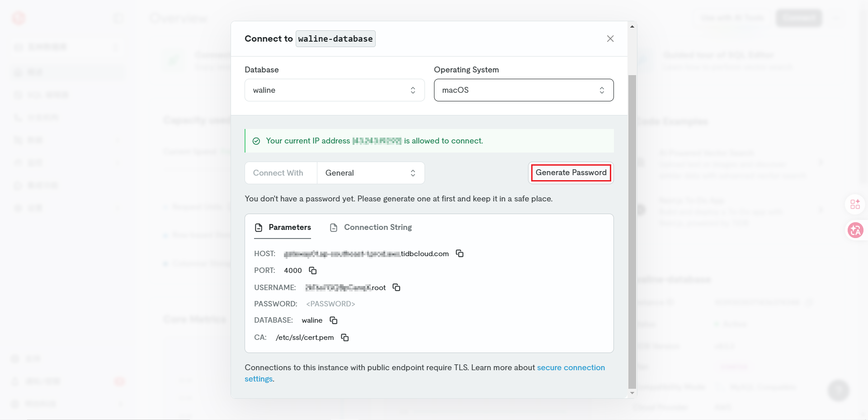Open the Connect With General dropdown
The width and height of the screenshot is (868, 420).
click(x=371, y=173)
